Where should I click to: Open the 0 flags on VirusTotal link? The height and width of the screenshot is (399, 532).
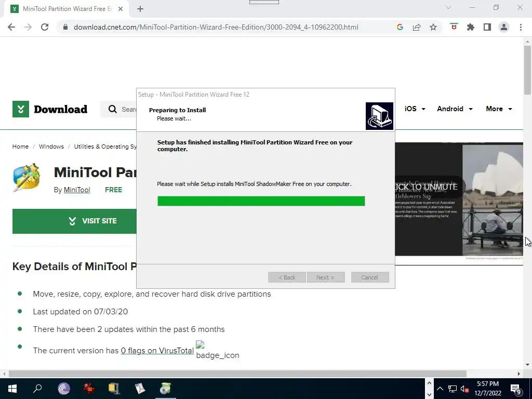(x=157, y=351)
